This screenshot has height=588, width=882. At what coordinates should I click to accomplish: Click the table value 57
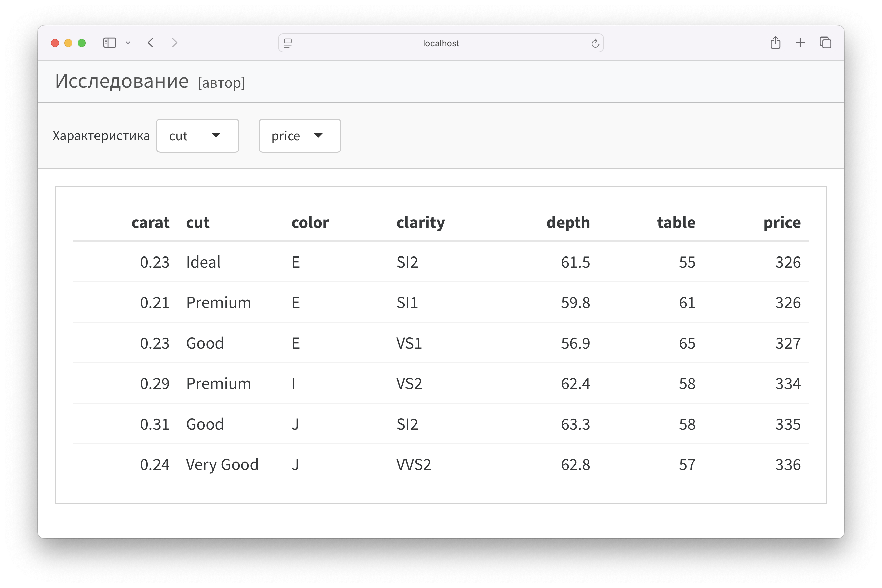point(687,465)
